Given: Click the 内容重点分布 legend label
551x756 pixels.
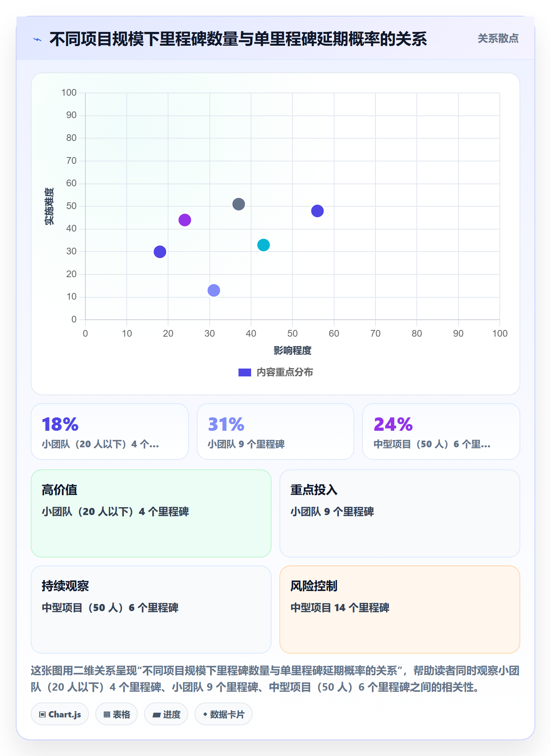Looking at the screenshot, I should tap(285, 372).
